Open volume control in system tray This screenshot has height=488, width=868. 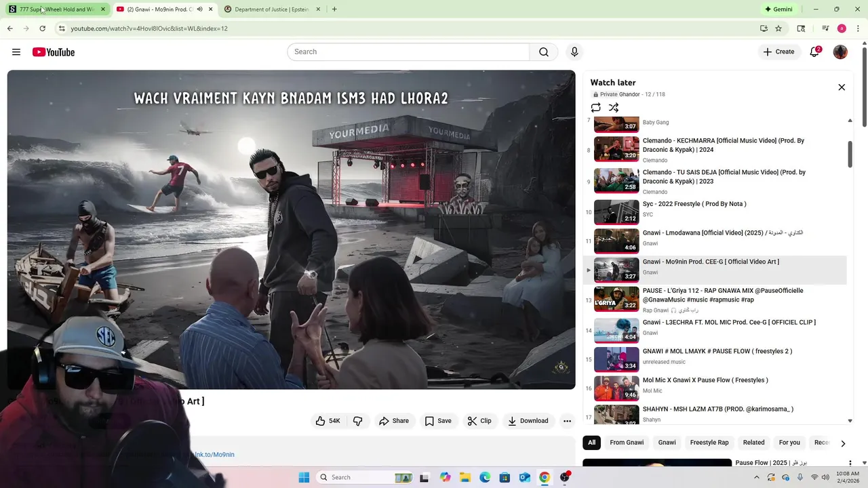pos(827,477)
